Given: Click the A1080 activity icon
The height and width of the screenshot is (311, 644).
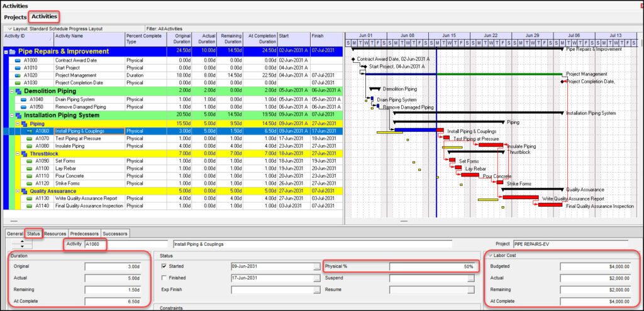Looking at the screenshot, I should 29,146.
